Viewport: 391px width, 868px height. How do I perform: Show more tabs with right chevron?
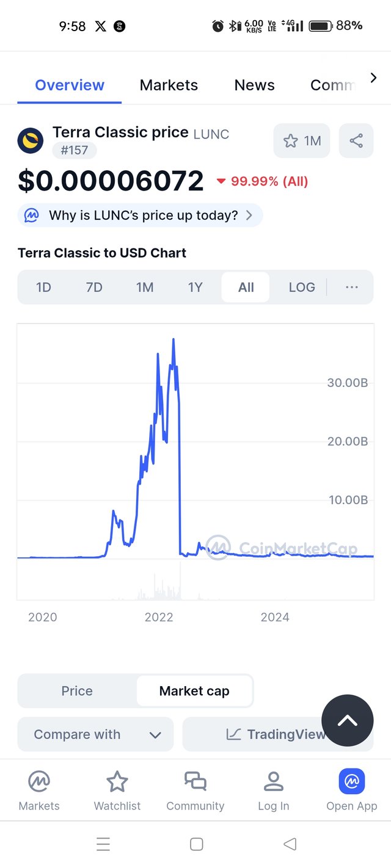pyautogui.click(x=374, y=78)
